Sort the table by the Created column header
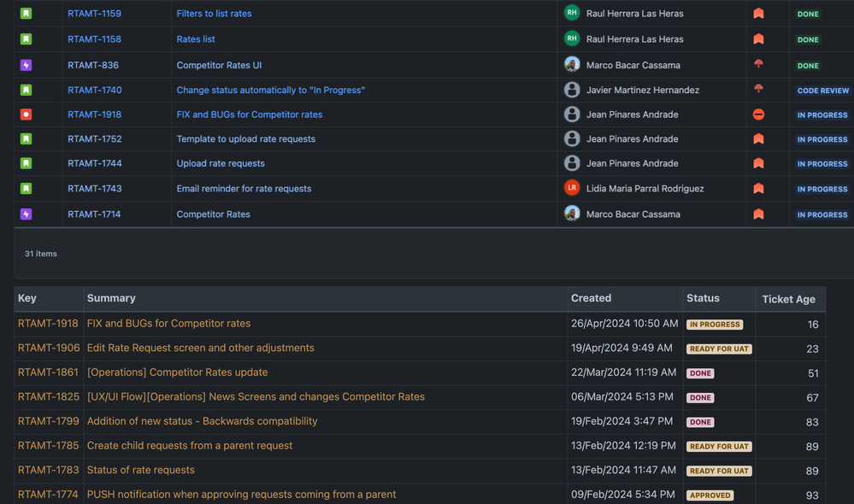854x504 pixels. pos(591,298)
